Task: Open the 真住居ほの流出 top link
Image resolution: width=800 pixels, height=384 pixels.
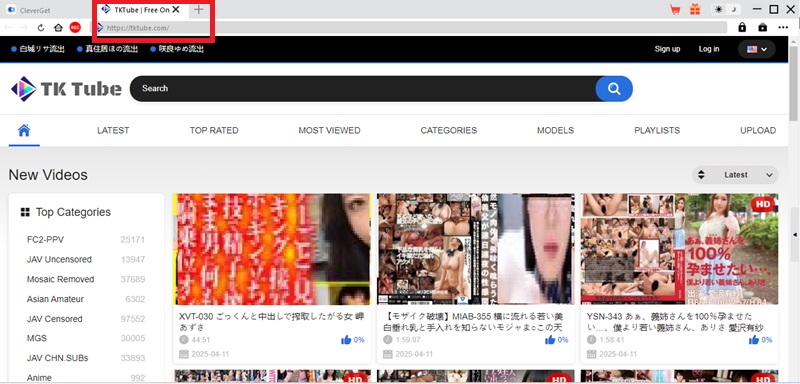Action: click(111, 49)
